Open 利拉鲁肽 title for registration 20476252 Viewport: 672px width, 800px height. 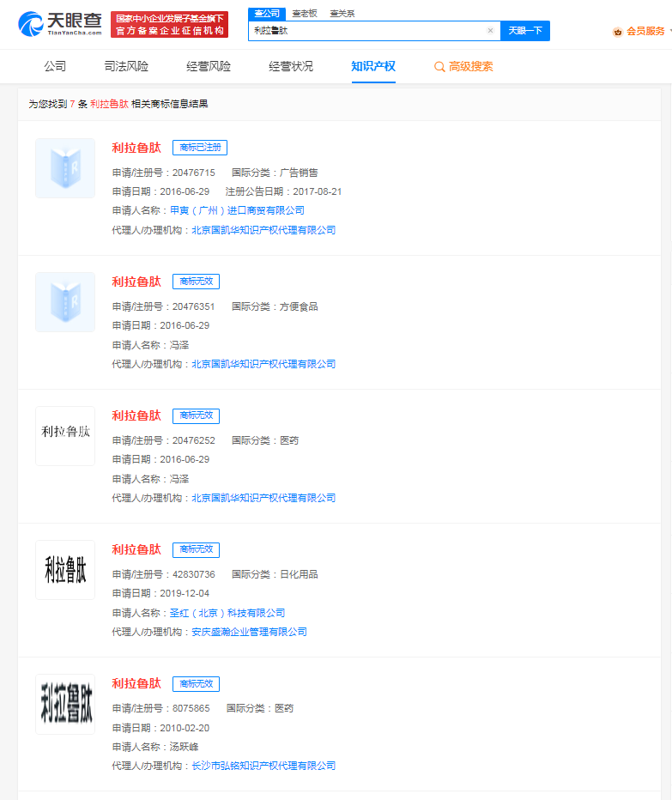pyautogui.click(x=136, y=415)
